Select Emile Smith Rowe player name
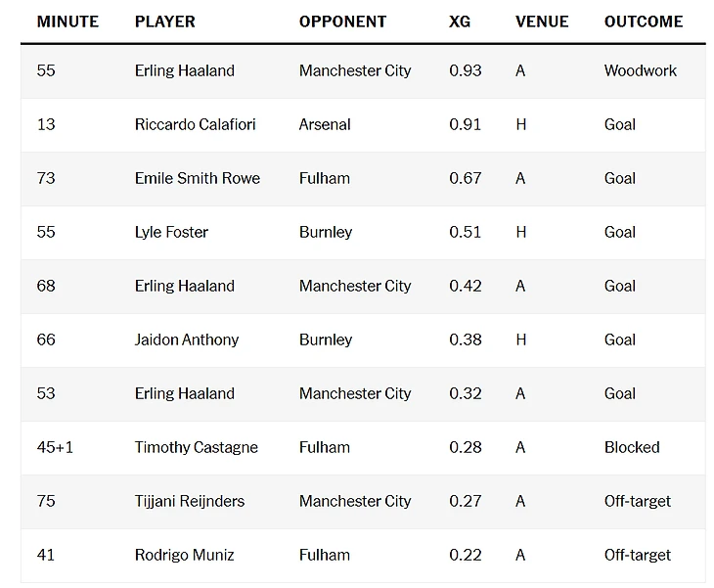 (198, 178)
